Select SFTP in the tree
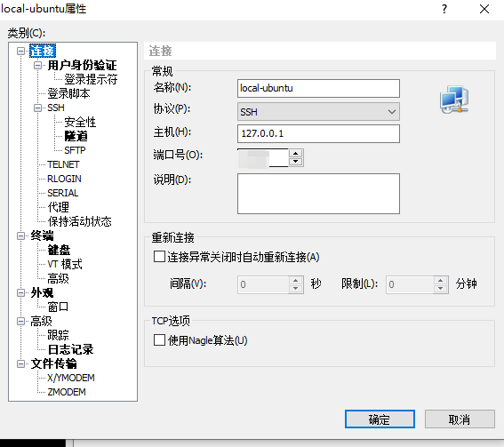The image size is (504, 447). click(x=75, y=150)
